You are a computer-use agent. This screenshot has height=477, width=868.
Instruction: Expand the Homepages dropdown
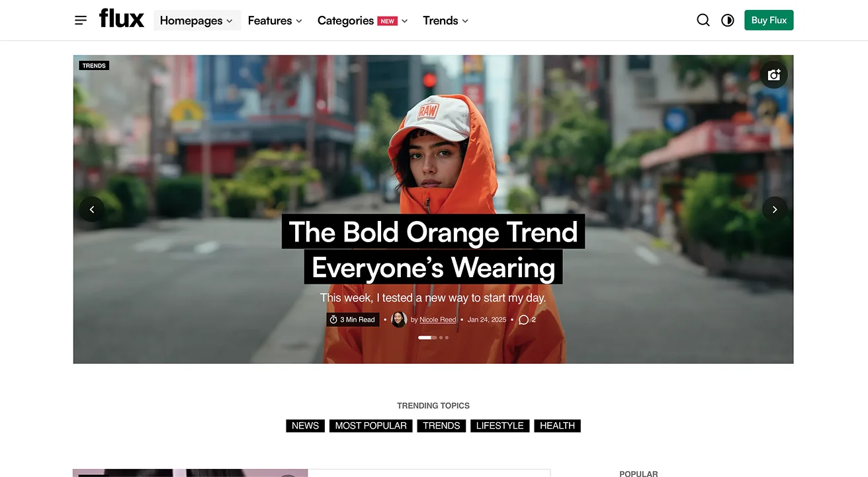tap(196, 21)
